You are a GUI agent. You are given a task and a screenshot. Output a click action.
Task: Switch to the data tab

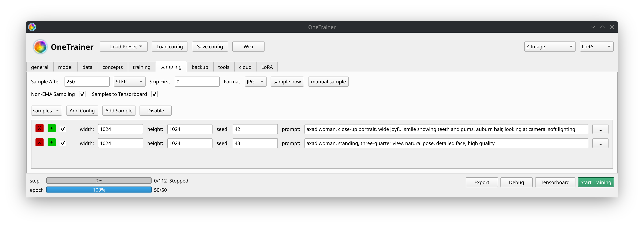88,67
